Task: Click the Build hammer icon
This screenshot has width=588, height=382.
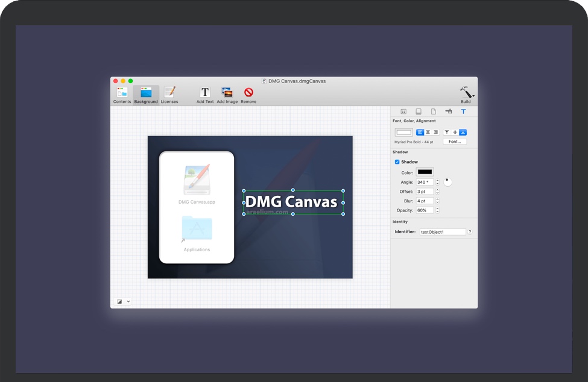Action: (x=466, y=93)
